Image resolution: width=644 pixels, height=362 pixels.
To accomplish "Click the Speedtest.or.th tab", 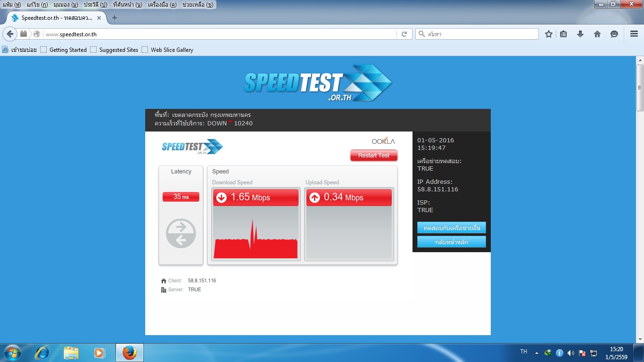I will tap(56, 18).
